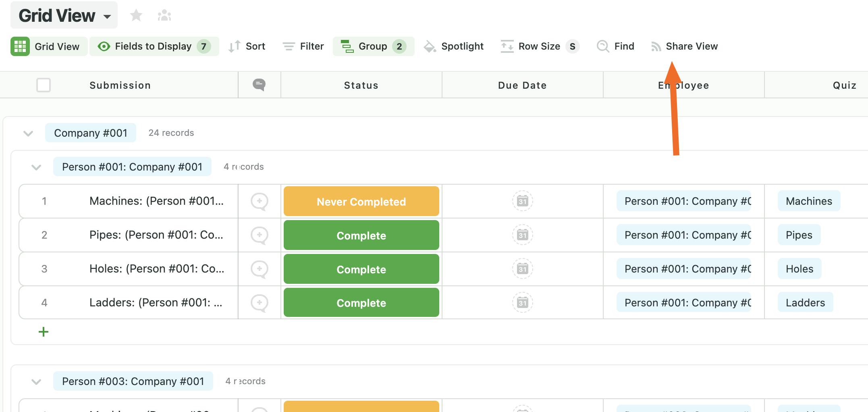Click the Share View button
Viewport: 868px width, 412px height.
coord(685,46)
